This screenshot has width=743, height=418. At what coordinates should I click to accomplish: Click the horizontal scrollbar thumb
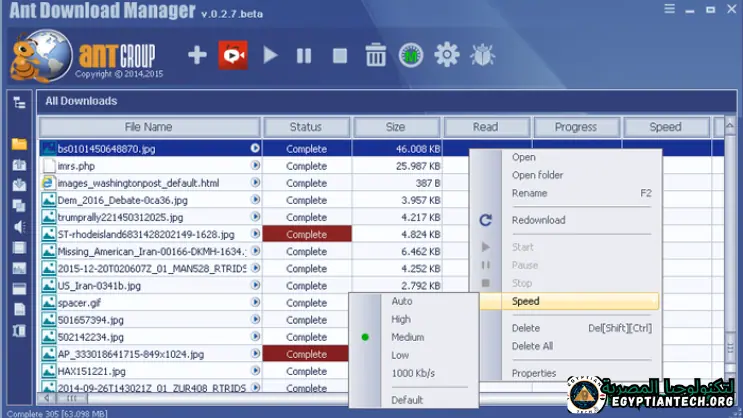[x=71, y=398]
